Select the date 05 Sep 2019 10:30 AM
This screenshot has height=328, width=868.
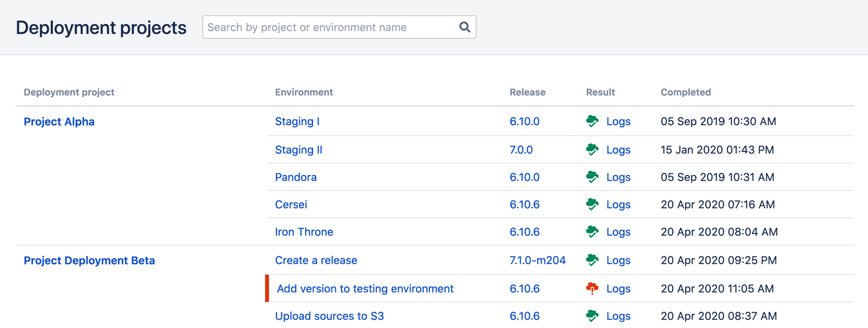(x=718, y=121)
